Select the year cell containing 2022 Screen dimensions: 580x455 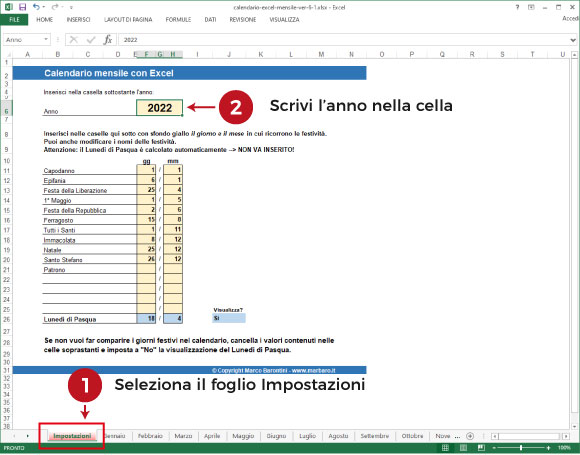coord(159,108)
